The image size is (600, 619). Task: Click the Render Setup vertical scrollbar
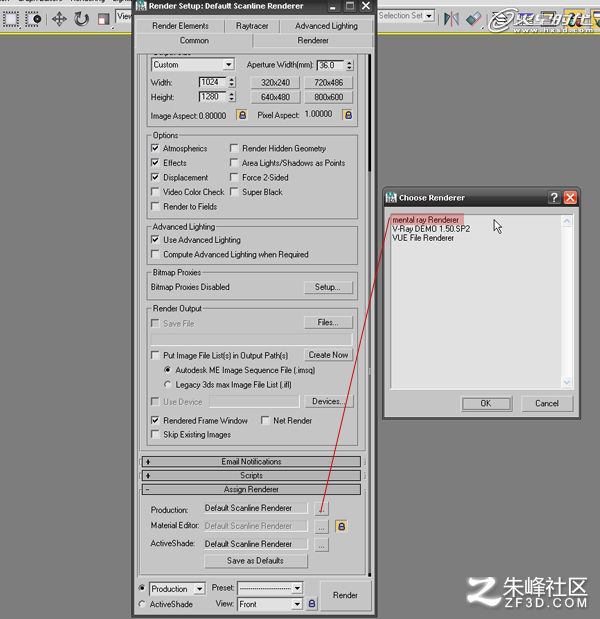(x=369, y=113)
